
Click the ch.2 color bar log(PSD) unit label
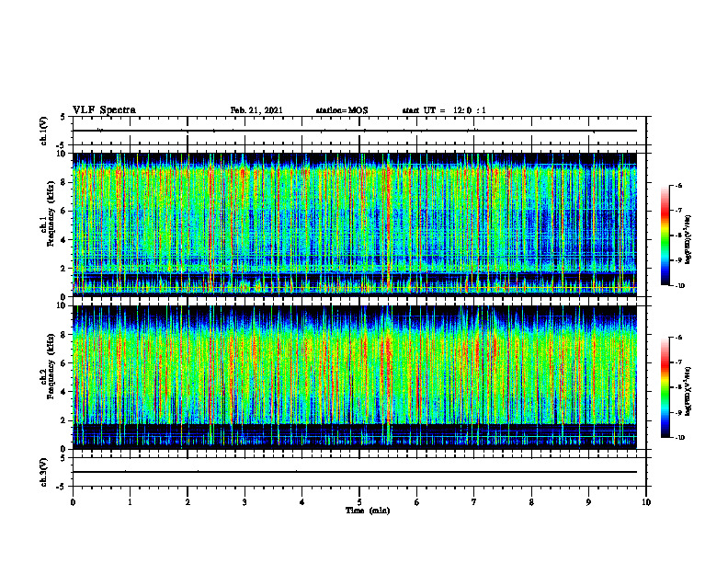[689, 391]
